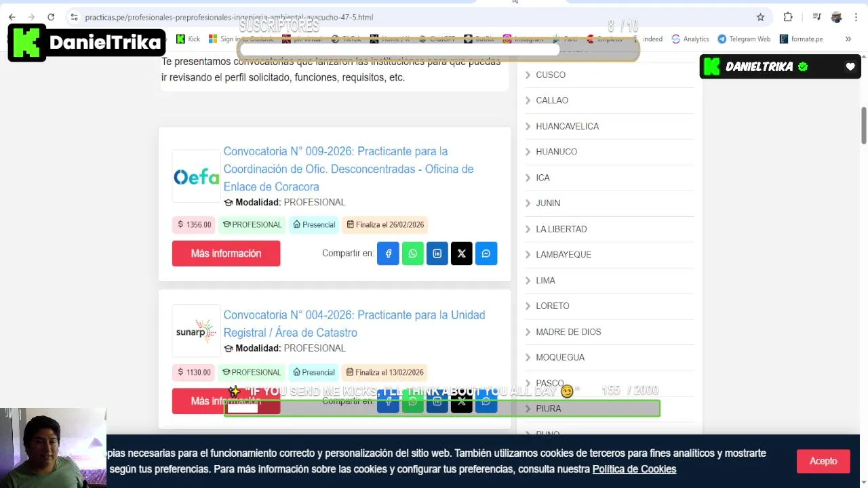Click the $ 1356.00 salary tag
The width and height of the screenshot is (868, 488).
click(195, 224)
